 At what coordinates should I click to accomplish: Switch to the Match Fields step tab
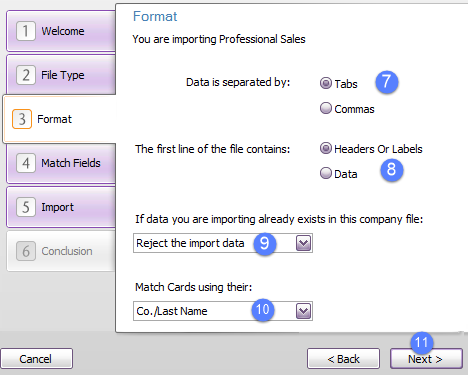(61, 163)
